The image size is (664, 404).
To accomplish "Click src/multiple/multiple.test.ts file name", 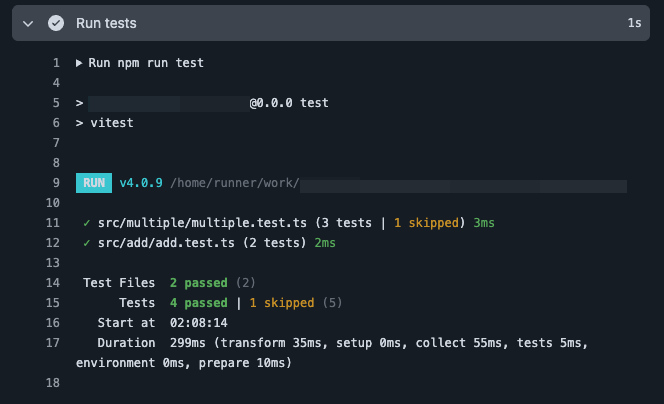I will click(202, 223).
